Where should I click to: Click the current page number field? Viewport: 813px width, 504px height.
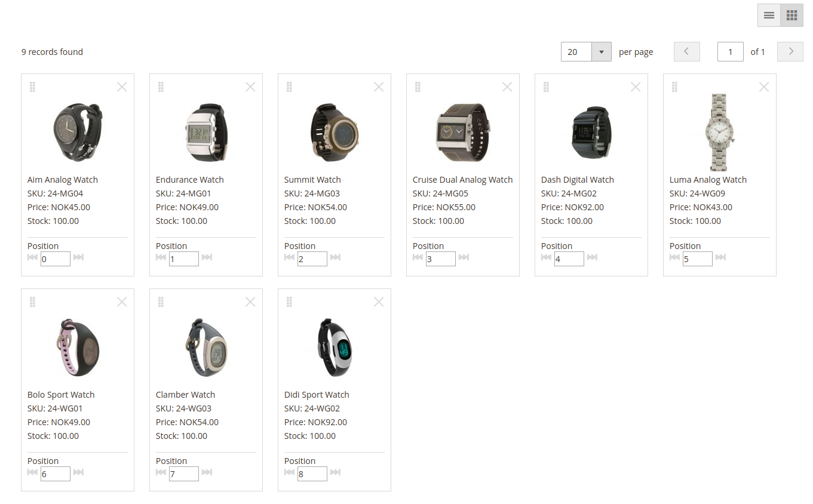(x=730, y=52)
